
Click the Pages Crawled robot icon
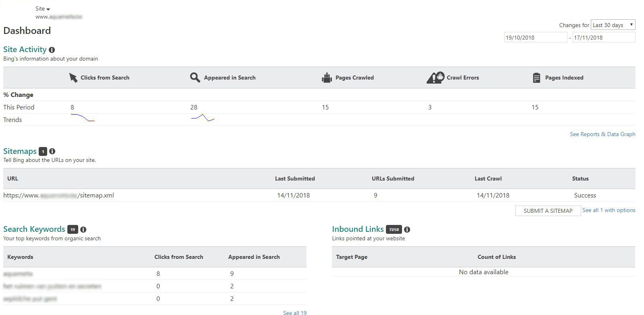click(x=327, y=78)
